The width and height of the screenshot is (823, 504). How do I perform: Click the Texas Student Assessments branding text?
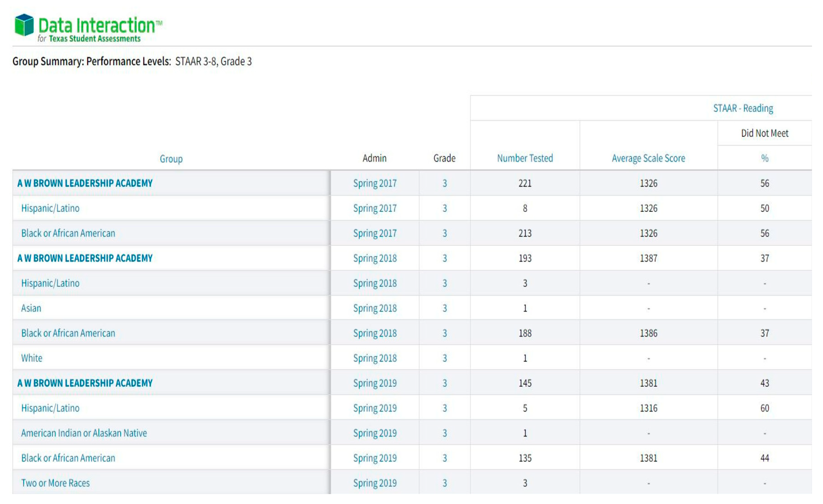coord(89,39)
